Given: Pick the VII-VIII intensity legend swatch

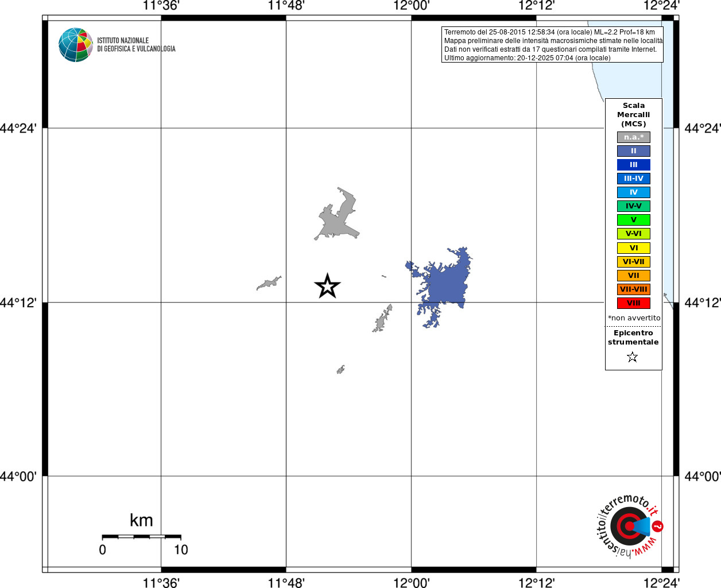Looking at the screenshot, I should pos(634,289).
